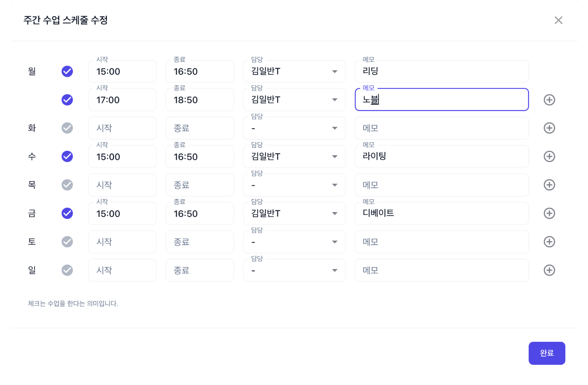Open the 담당 dropdown in the 리딩 row
588x385 pixels.
click(x=294, y=71)
